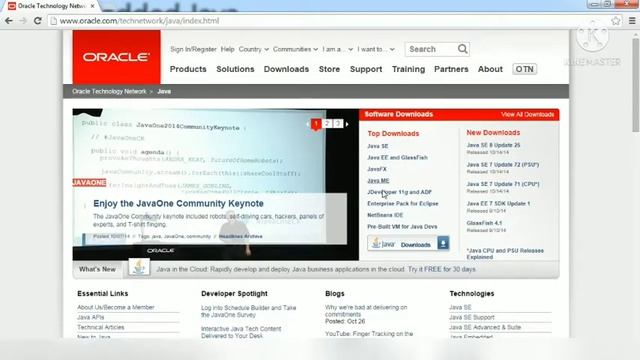Click Sign In/Register link
The image size is (640, 360).
coord(193,49)
